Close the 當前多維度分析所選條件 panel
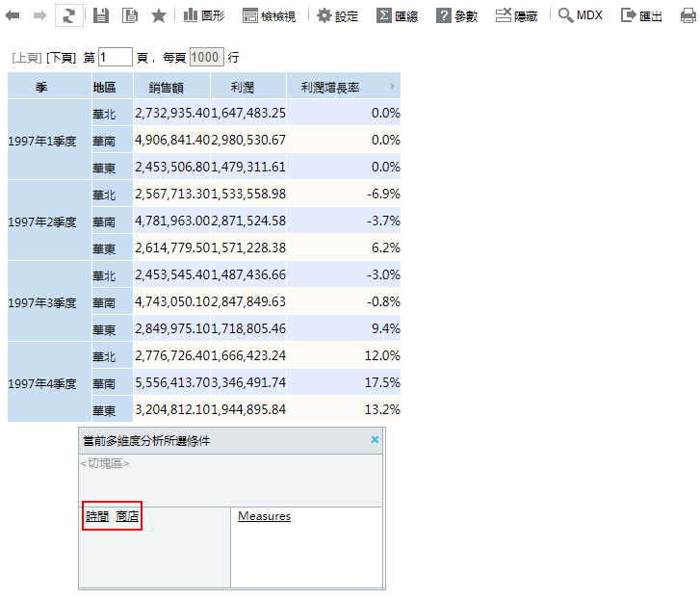 pos(375,440)
